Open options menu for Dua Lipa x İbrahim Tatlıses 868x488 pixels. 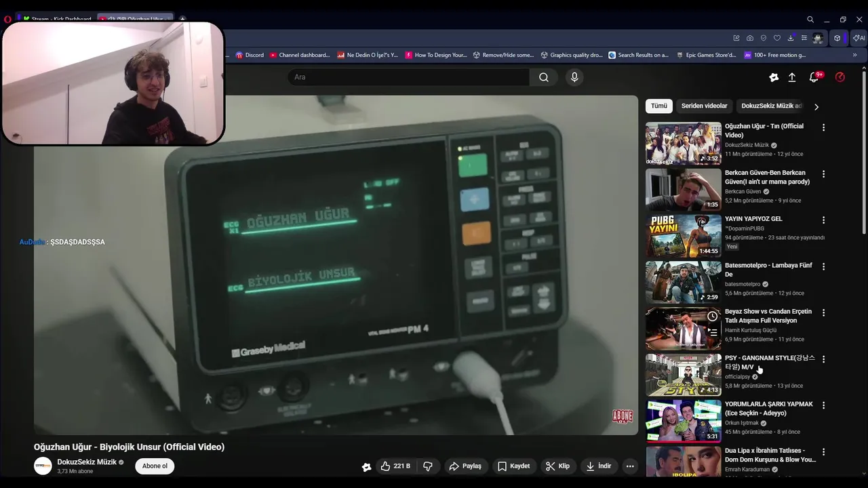click(824, 452)
